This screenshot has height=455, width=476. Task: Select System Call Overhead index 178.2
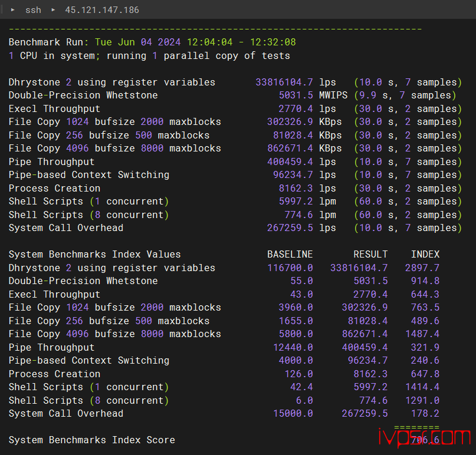coord(425,414)
